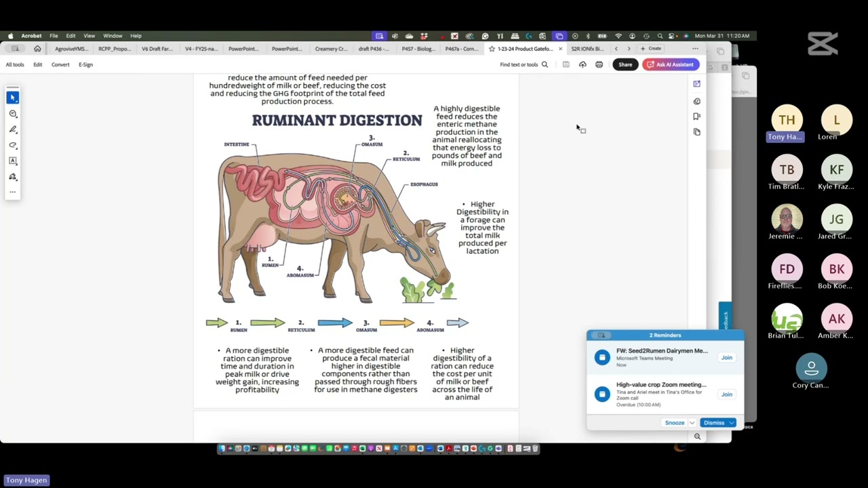Click the E-Sign button
The width and height of the screenshot is (868, 488).
[85, 64]
